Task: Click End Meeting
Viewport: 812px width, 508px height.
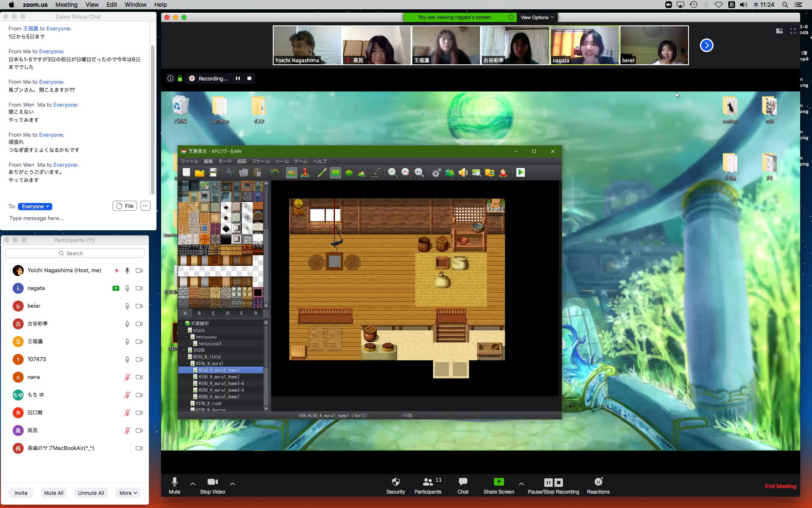Action: [x=780, y=486]
